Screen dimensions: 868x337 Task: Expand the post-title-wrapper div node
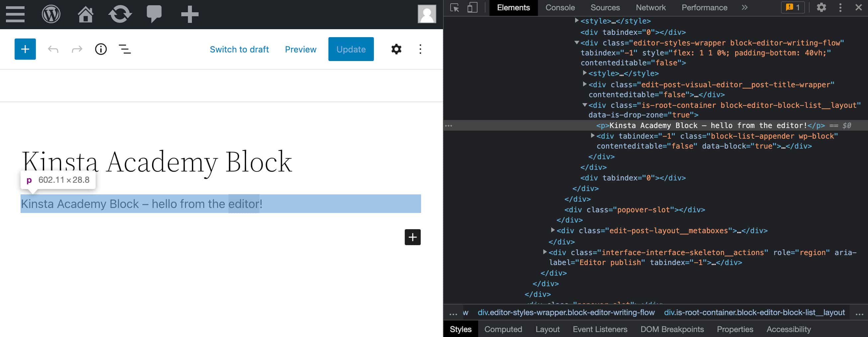585,84
